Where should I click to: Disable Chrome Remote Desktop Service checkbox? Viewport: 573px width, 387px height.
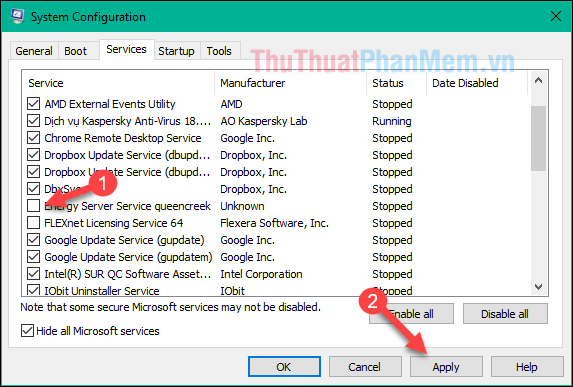[x=34, y=138]
